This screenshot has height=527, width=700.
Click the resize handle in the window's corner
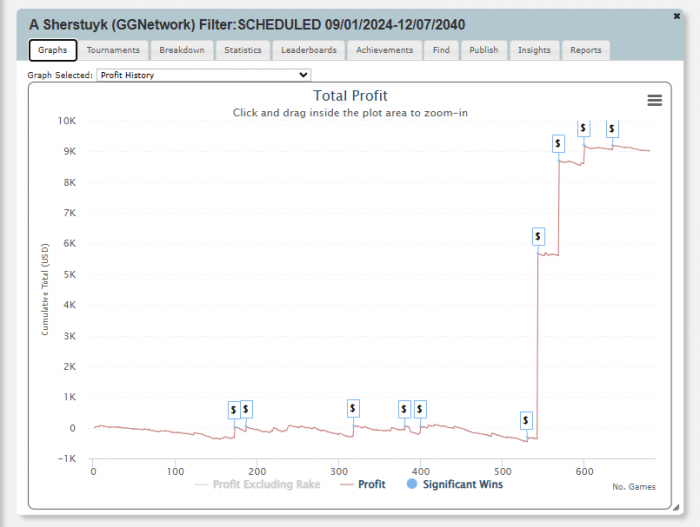[x=676, y=507]
